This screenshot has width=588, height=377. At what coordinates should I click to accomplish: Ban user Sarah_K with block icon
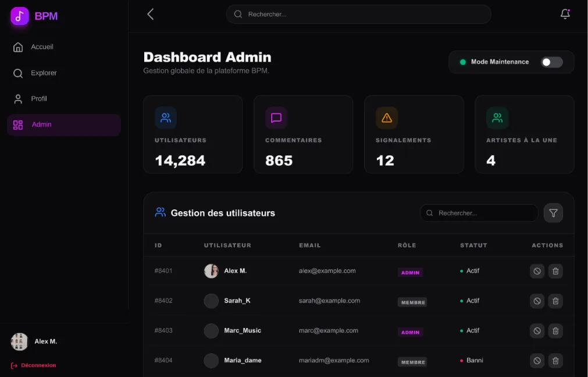pos(537,301)
